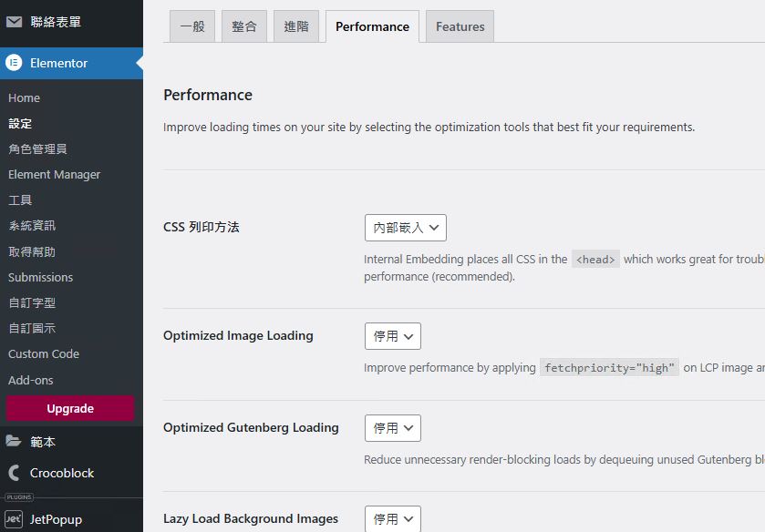Open the CSS 列印方法 dropdown
This screenshot has height=532, width=765.
point(405,228)
